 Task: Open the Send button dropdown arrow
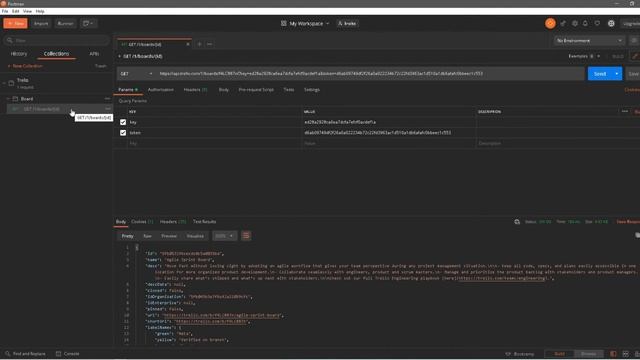(617, 74)
